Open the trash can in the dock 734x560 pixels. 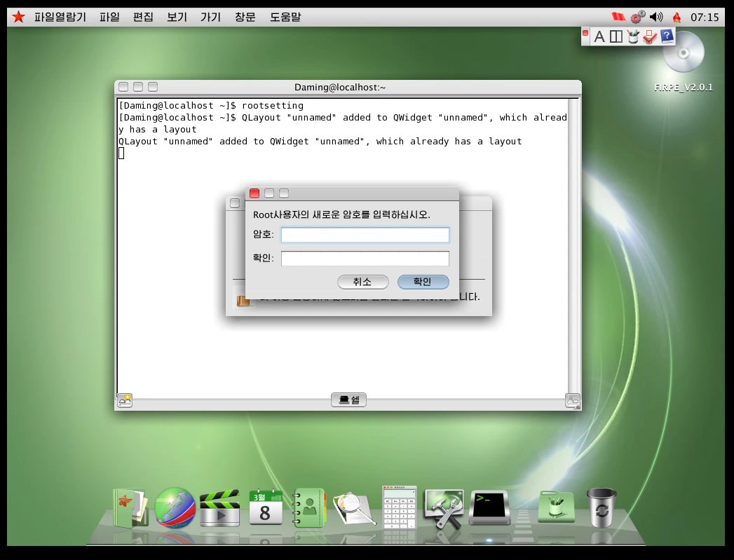[602, 507]
